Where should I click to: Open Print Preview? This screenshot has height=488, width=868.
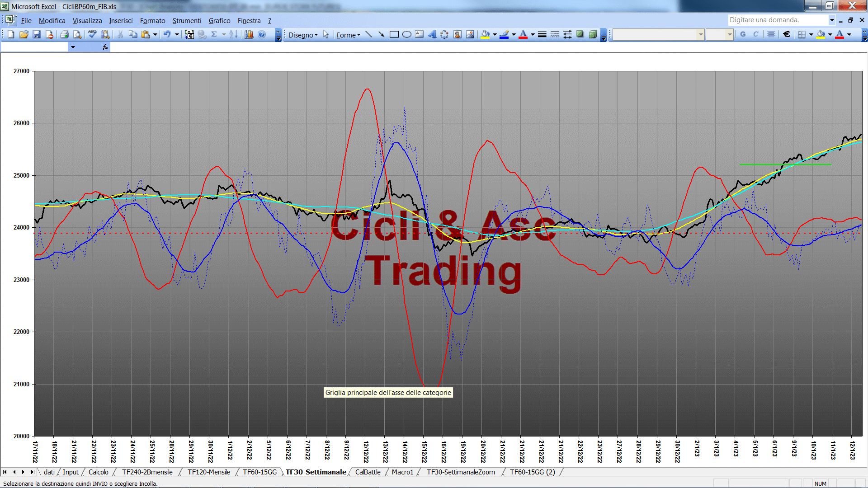tap(77, 34)
